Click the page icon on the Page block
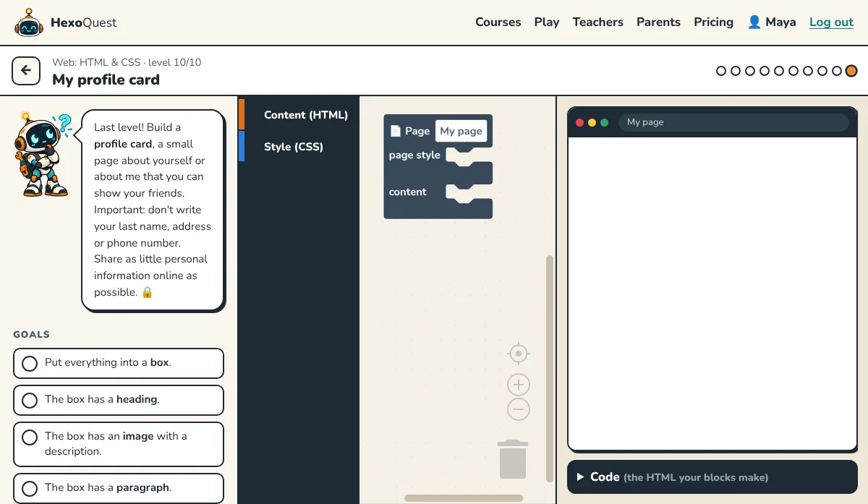Screen dimensions: 868x504 [x=395, y=131]
